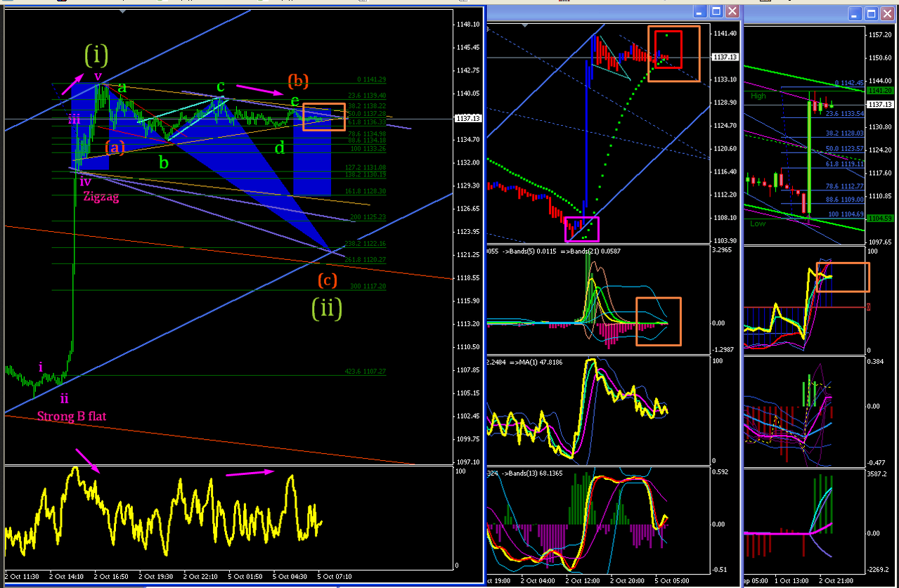Click the 1137.13 price tag in right chart
Screen dimensions: 899x588
(880, 105)
